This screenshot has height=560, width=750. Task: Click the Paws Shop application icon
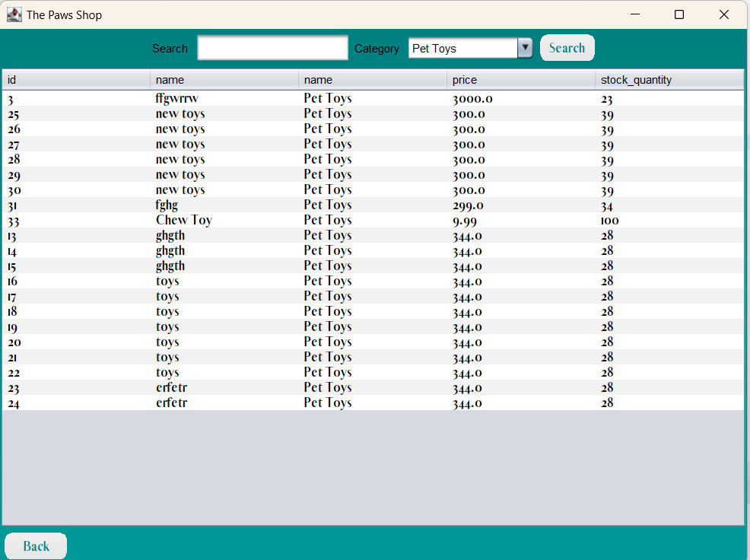tap(14, 14)
